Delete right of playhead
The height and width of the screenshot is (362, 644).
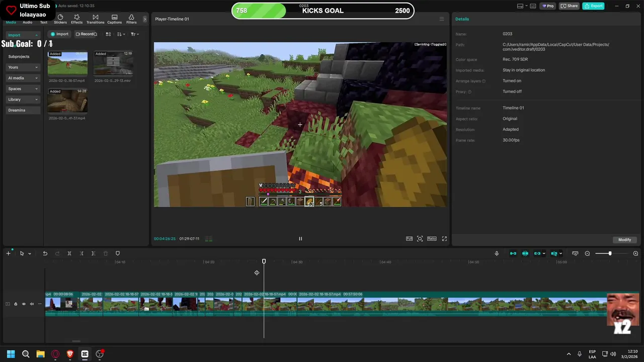(93, 253)
